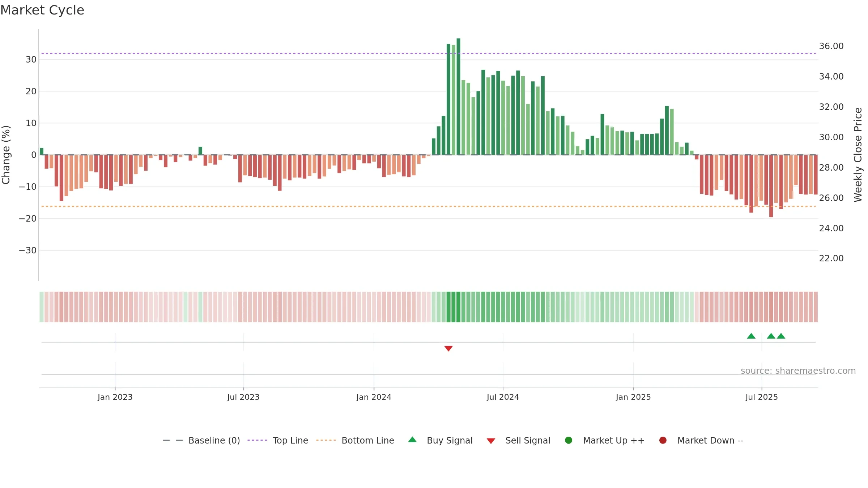Viewport: 868px width, 488px height.
Task: Click the red sell signal marker on the signal line
Action: (448, 348)
